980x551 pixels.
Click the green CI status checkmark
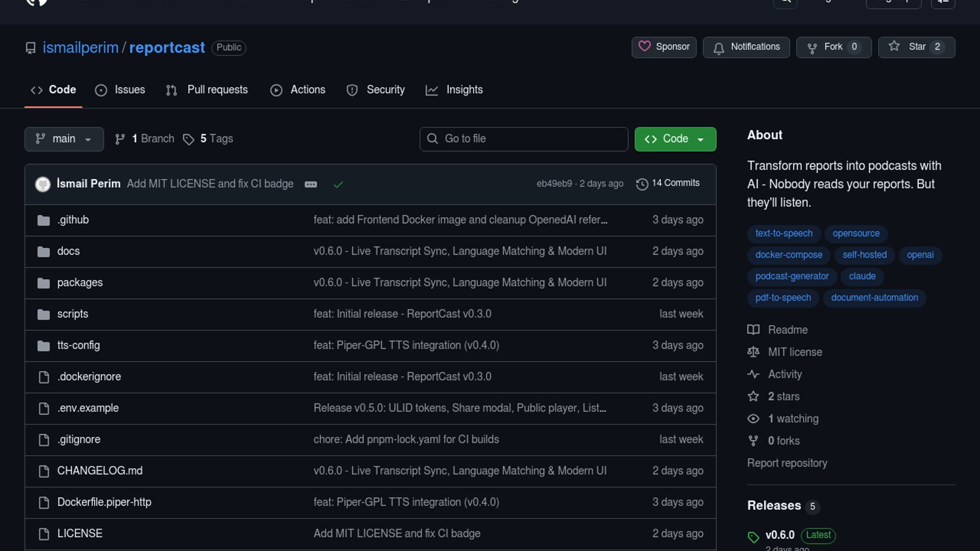point(338,184)
